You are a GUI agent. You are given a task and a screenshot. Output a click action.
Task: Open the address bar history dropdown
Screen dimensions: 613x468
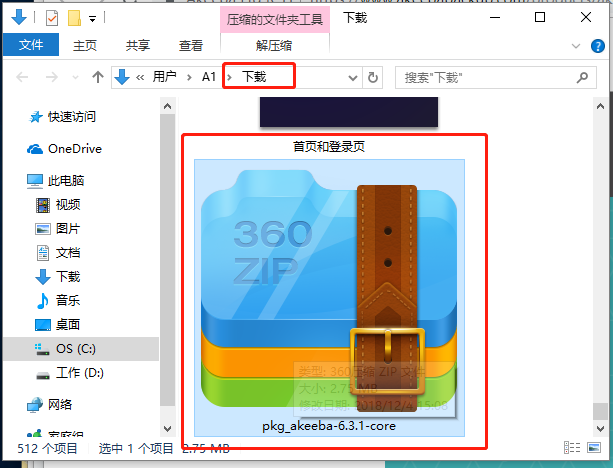click(x=353, y=78)
